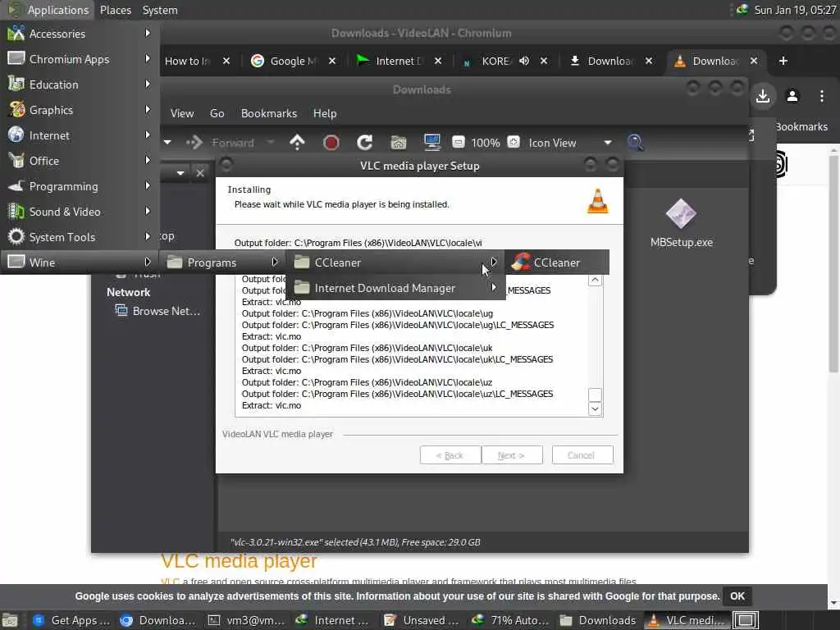This screenshot has width=840, height=630.
Task: Select Programs submenu under Wine
Action: point(222,262)
